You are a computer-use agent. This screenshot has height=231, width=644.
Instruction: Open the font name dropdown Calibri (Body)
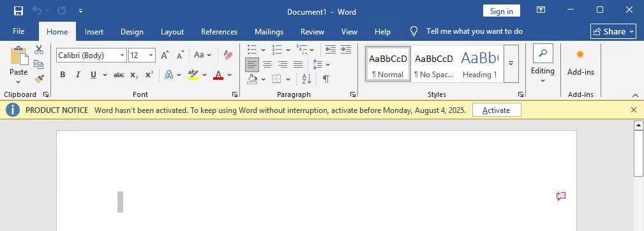(123, 55)
